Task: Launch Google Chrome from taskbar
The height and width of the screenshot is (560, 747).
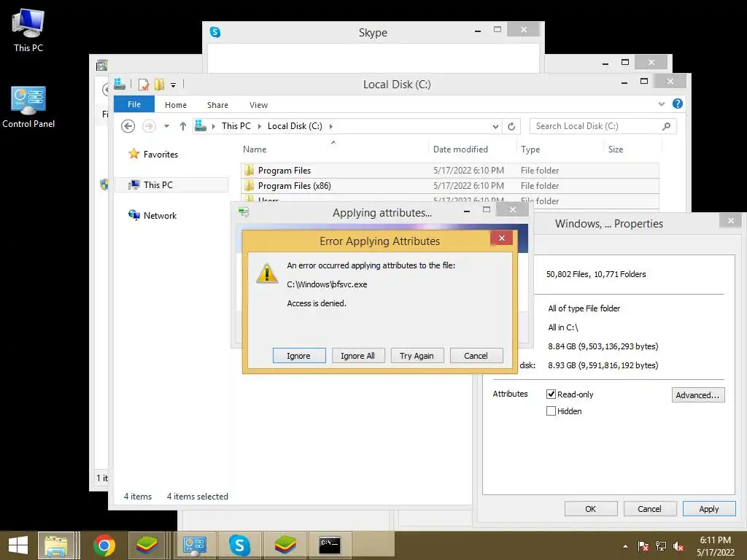Action: click(x=104, y=545)
